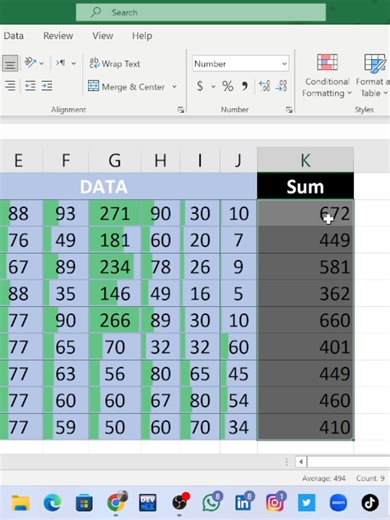Select cell with value 672
390x520 pixels.
305,213
